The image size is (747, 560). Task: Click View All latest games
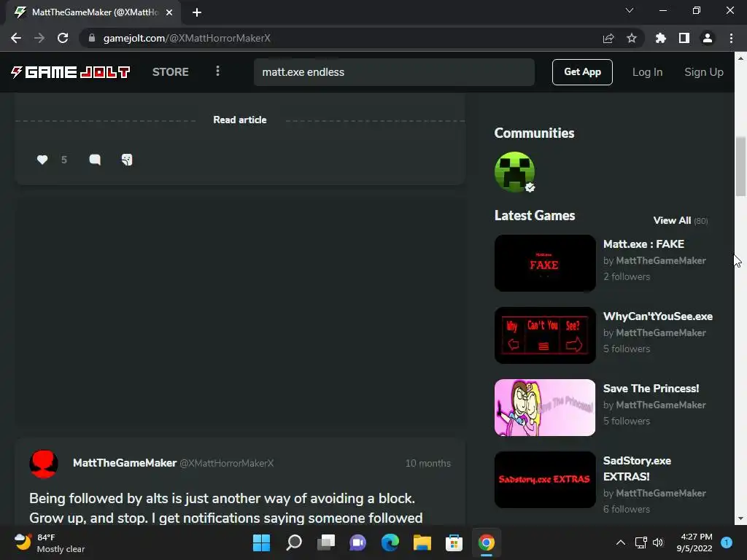[x=672, y=220]
